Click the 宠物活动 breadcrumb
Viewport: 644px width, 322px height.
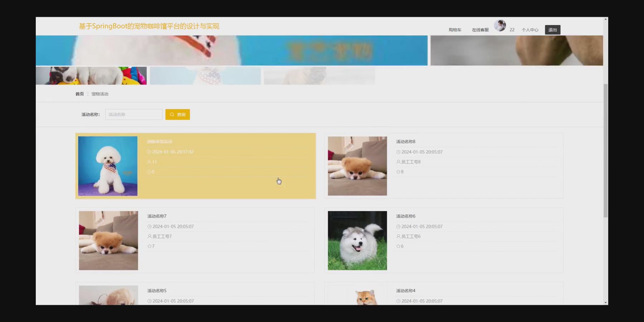(x=100, y=94)
